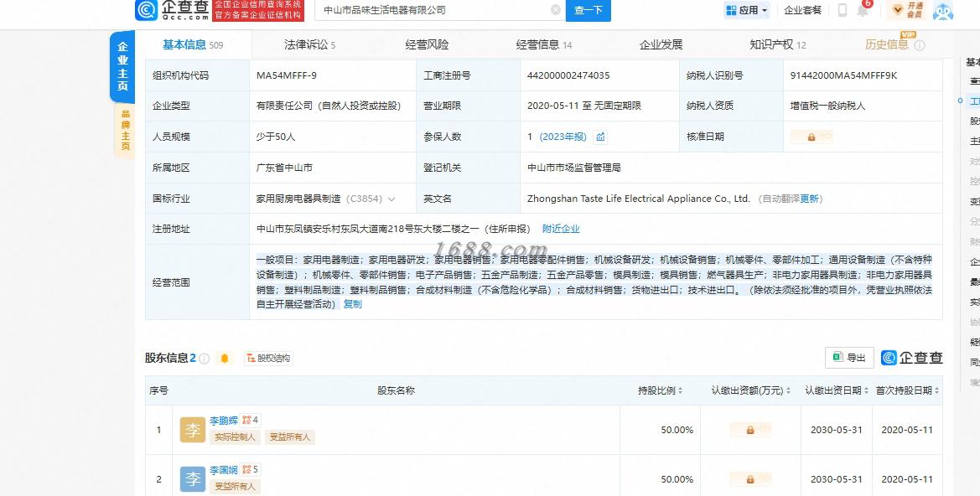The height and width of the screenshot is (496, 980).
Task: Select the 企业主页 side tab
Action: (122, 65)
